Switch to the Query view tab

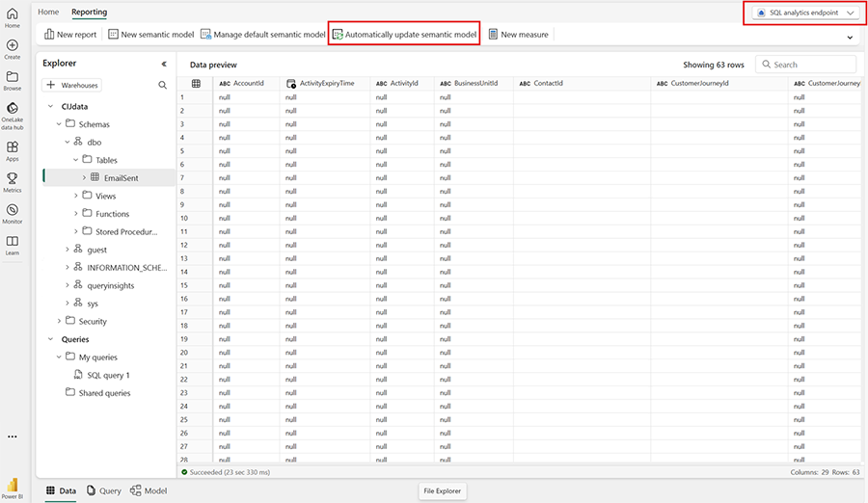point(104,490)
